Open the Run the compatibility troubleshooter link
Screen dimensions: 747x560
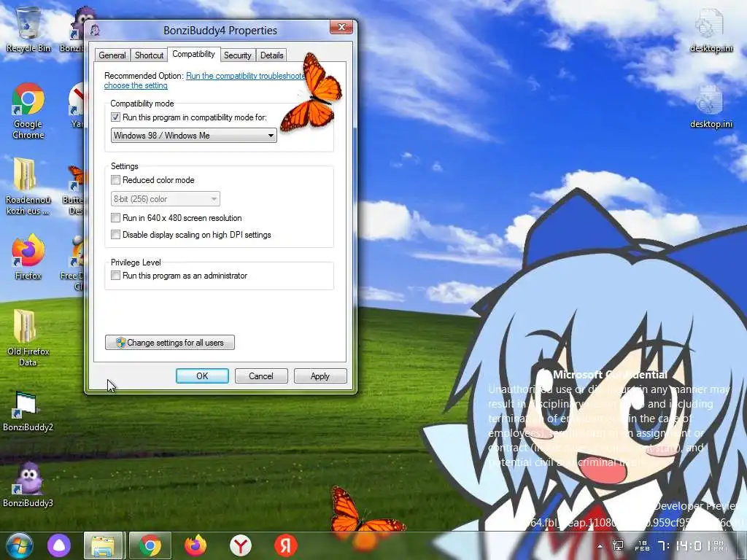click(x=245, y=76)
